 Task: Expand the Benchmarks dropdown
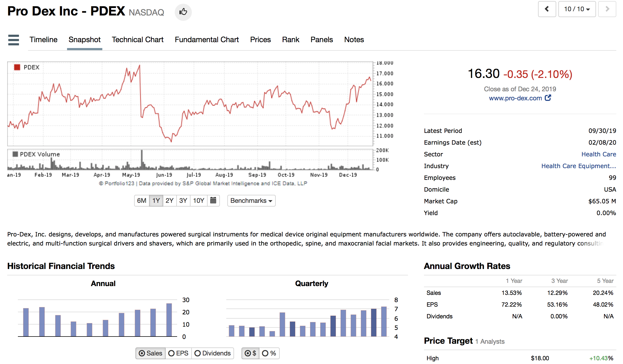coord(251,201)
